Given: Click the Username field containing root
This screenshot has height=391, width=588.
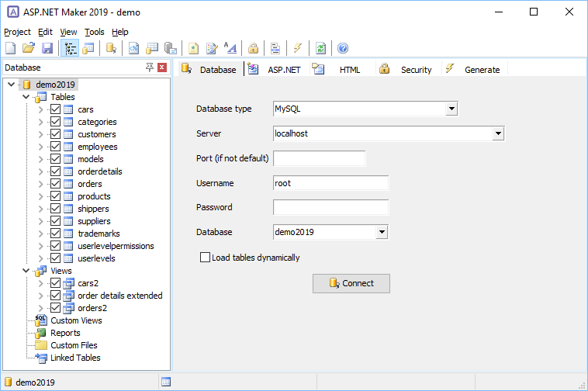Looking at the screenshot, I should 330,183.
